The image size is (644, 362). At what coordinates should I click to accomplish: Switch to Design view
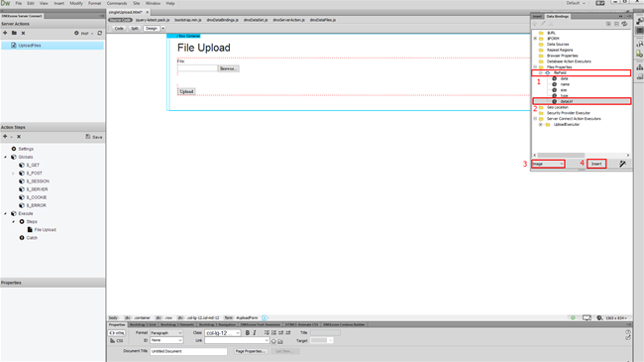coord(152,29)
